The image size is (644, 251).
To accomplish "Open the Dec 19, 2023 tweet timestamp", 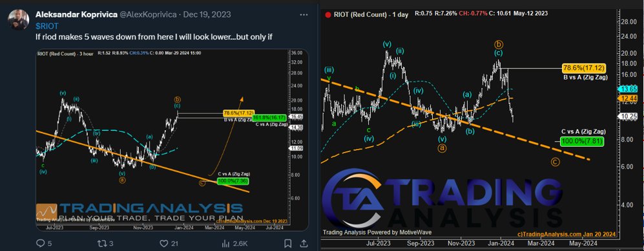I will (207, 14).
